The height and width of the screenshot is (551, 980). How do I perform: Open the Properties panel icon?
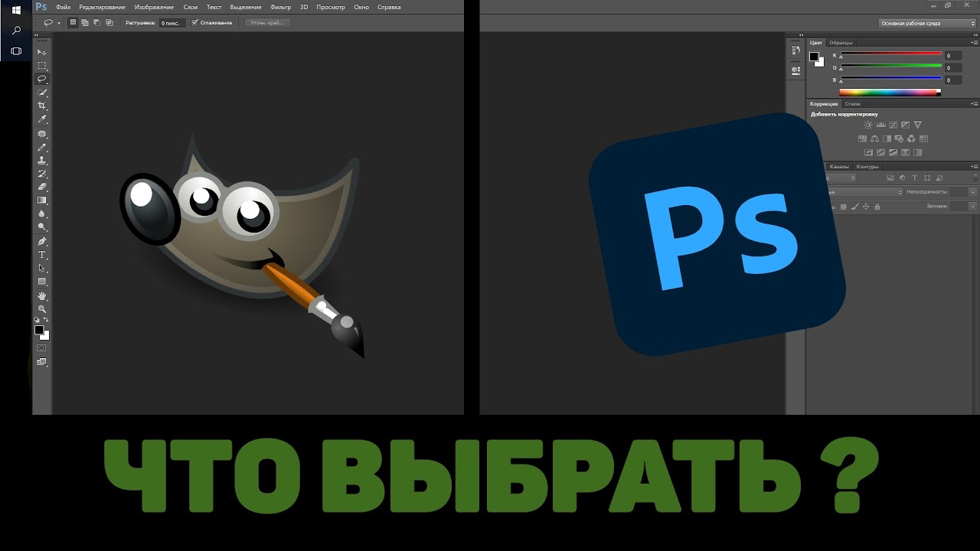tap(796, 70)
